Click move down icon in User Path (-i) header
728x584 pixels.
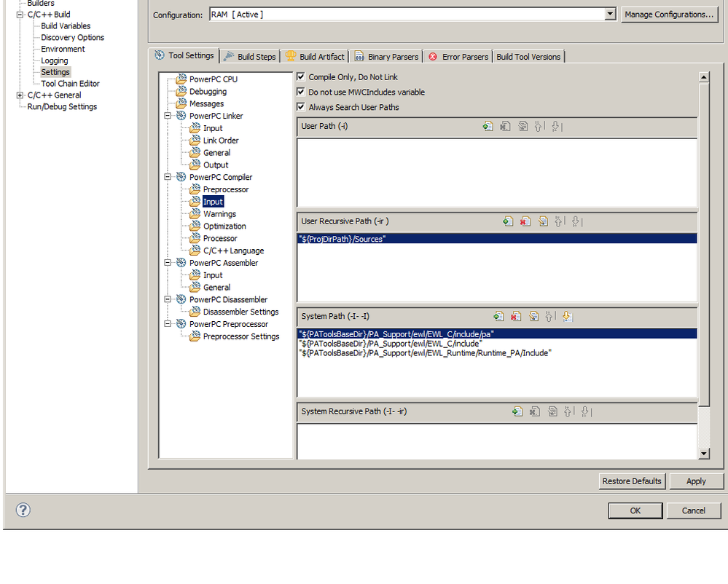(x=556, y=126)
